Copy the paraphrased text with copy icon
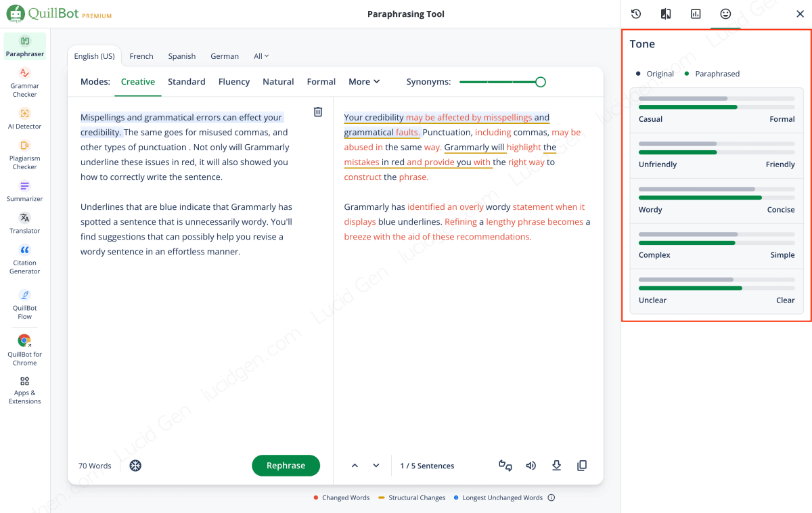Image resolution: width=812 pixels, height=513 pixels. (x=582, y=466)
